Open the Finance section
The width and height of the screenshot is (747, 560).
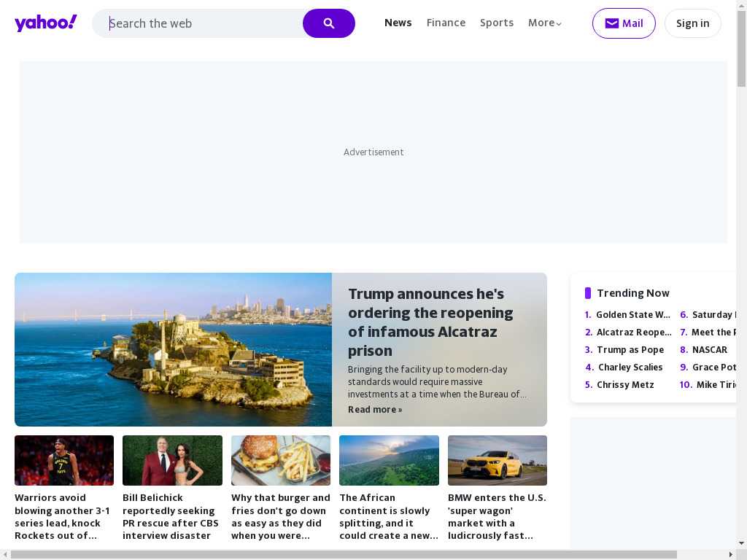pyautogui.click(x=446, y=23)
